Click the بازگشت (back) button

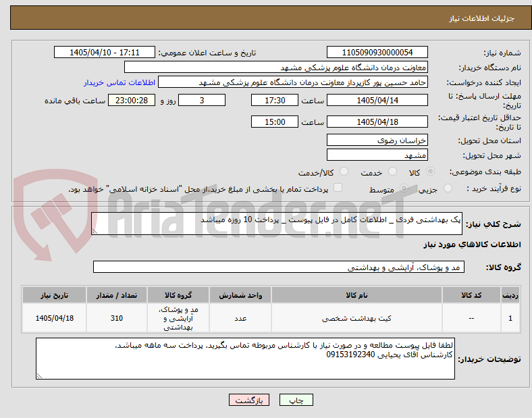click(249, 400)
